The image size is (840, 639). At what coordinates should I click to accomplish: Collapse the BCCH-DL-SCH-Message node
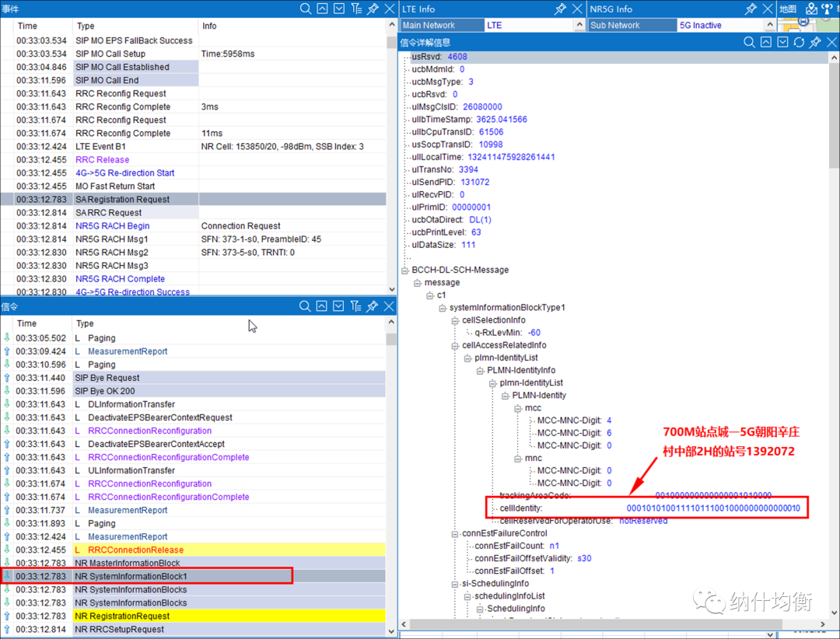click(405, 270)
